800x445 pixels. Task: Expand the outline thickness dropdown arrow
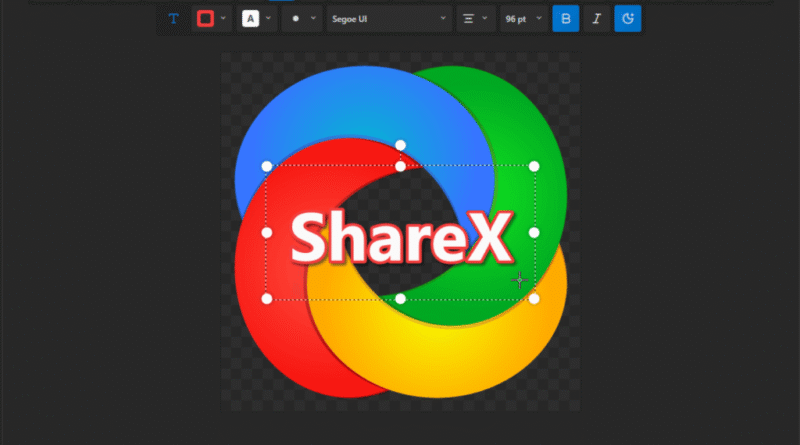click(x=313, y=18)
